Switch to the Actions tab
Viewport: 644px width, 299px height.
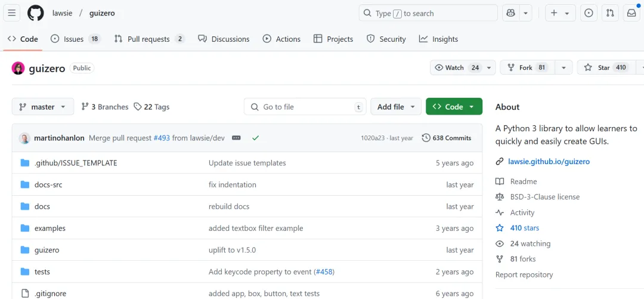tap(281, 39)
